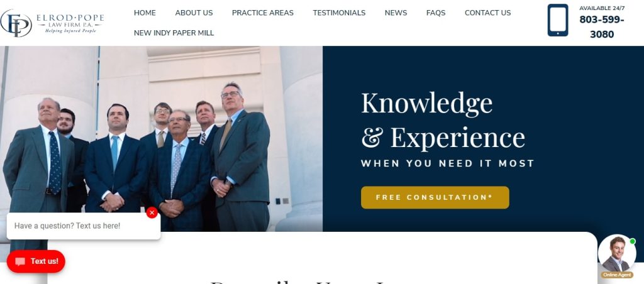Screen dimensions: 644x284
Task: Click the green online status dot
Action: pyautogui.click(x=633, y=241)
